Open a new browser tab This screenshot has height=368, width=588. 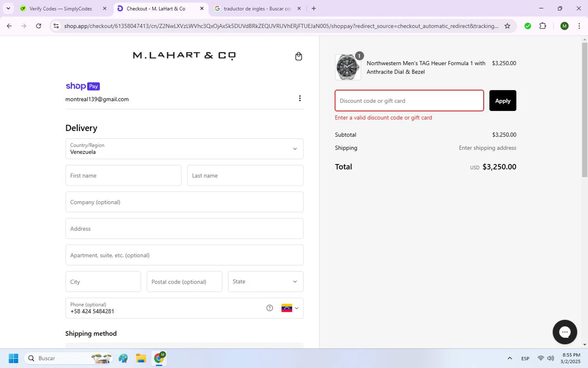pyautogui.click(x=314, y=8)
